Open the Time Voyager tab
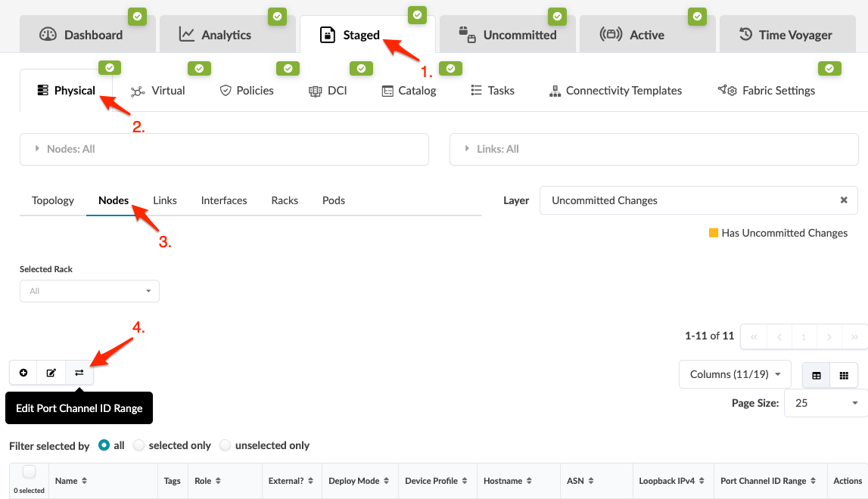Viewport: 868px width, 499px height. coord(788,34)
